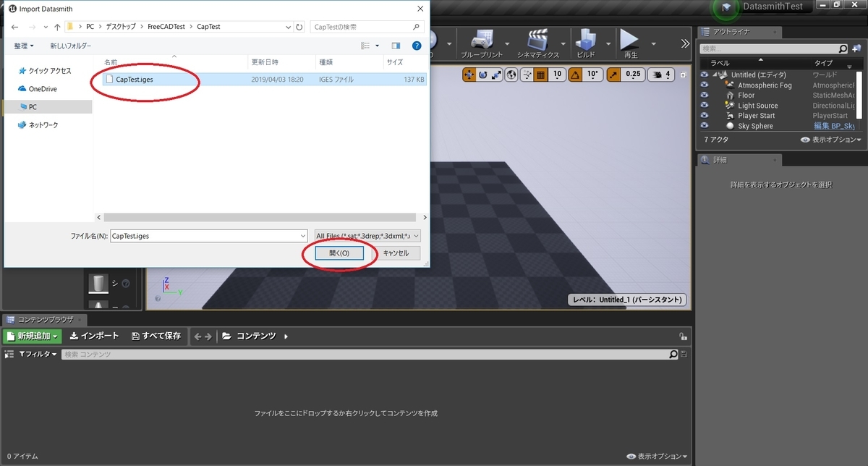Open フィルタ dropdown

point(38,355)
